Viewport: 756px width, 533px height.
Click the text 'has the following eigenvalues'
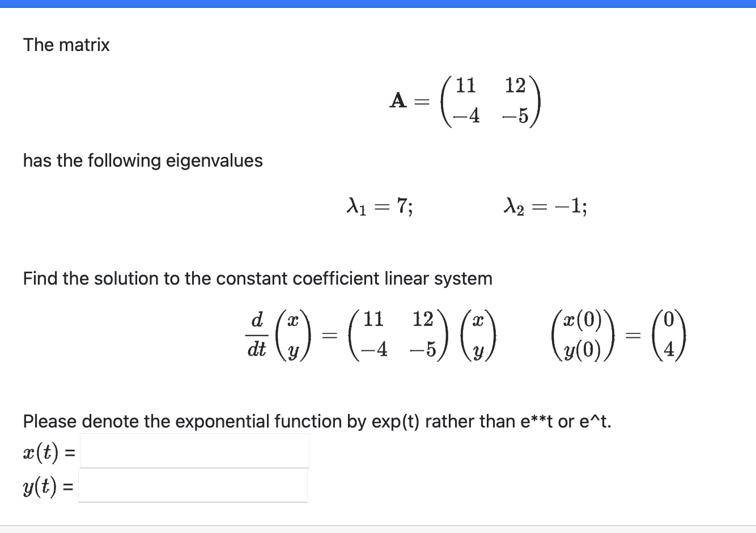[x=143, y=160]
